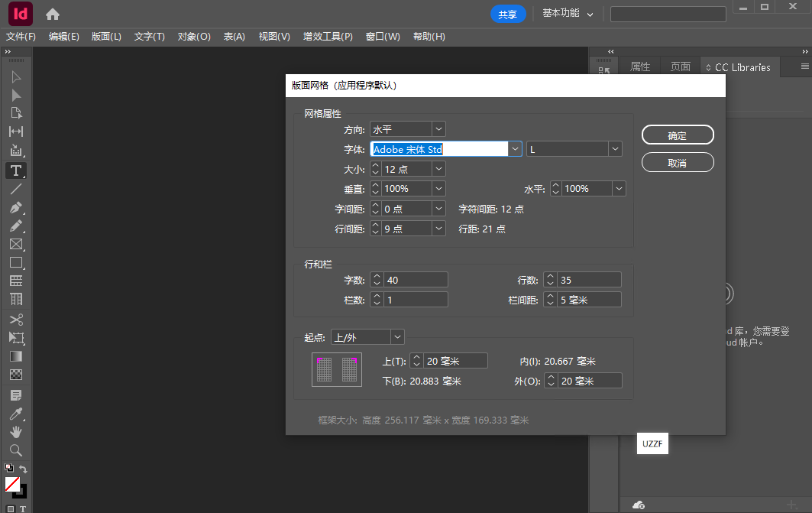Switch to the 页面 tab
This screenshot has width=812, height=513.
pyautogui.click(x=681, y=67)
